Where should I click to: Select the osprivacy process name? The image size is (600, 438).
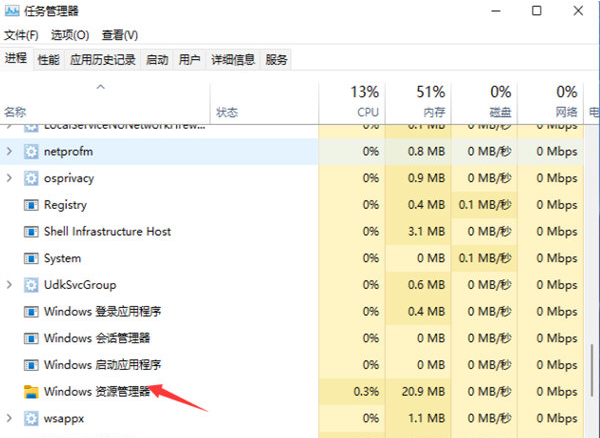69,178
